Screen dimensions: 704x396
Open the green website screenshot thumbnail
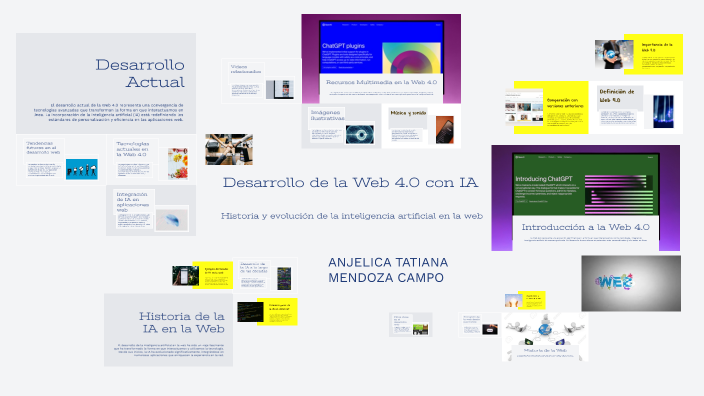pos(420,329)
